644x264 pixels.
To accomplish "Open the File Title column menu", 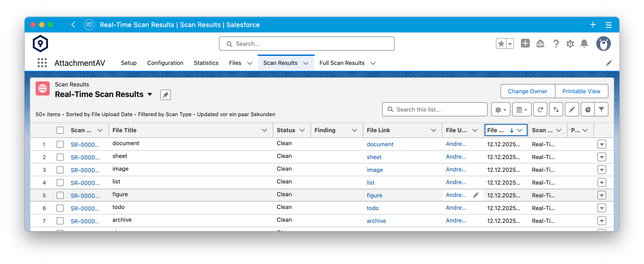I will pos(264,130).
